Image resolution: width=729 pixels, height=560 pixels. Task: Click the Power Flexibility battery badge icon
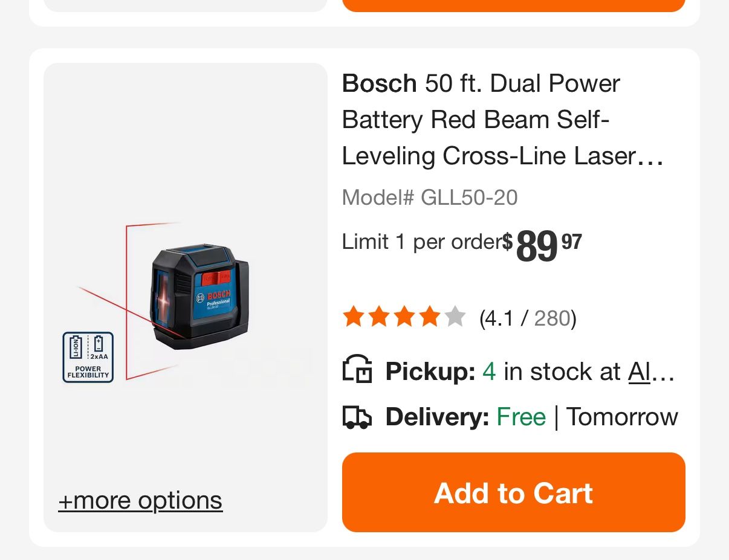click(x=88, y=357)
